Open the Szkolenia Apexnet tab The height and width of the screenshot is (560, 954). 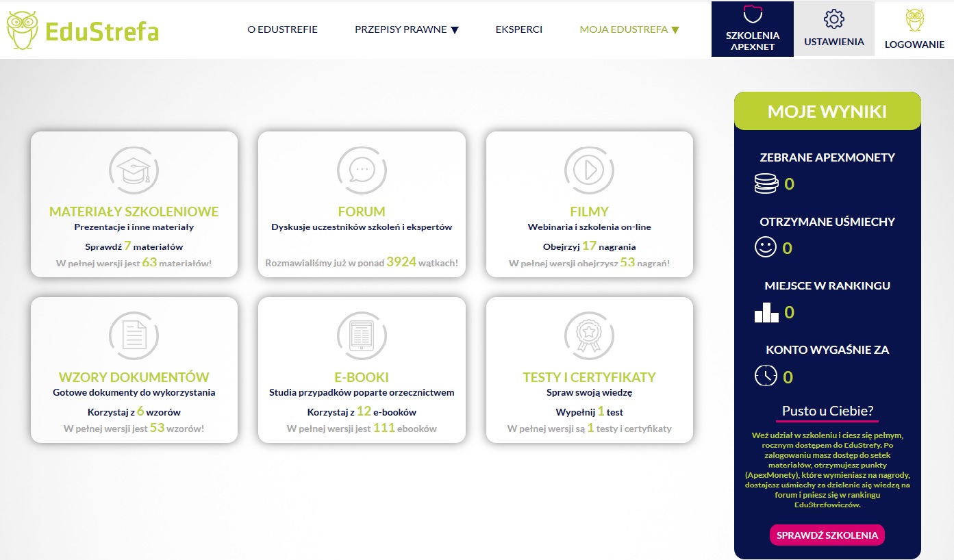point(753,29)
